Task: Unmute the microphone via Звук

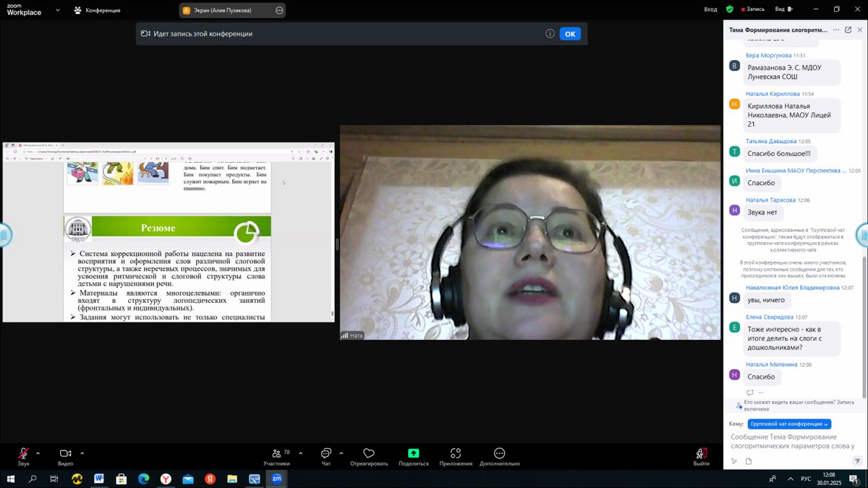Action: point(23,456)
